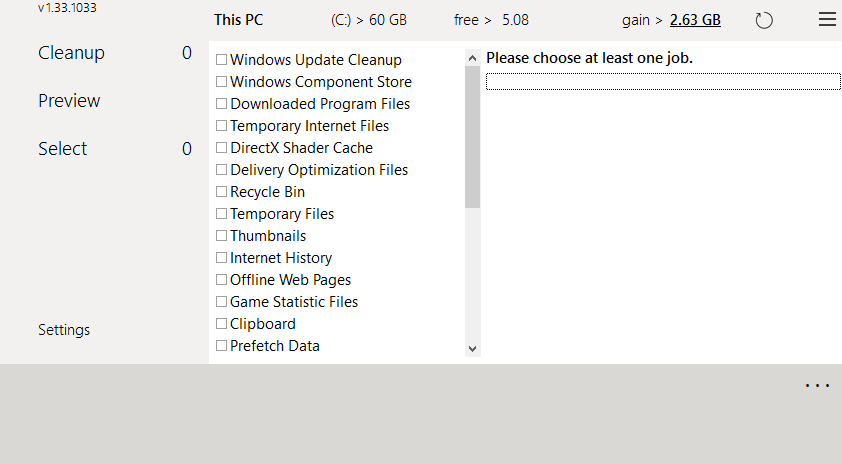The image size is (842, 464).
Task: Toggle the Temporary Files checkbox
Action: 222,214
